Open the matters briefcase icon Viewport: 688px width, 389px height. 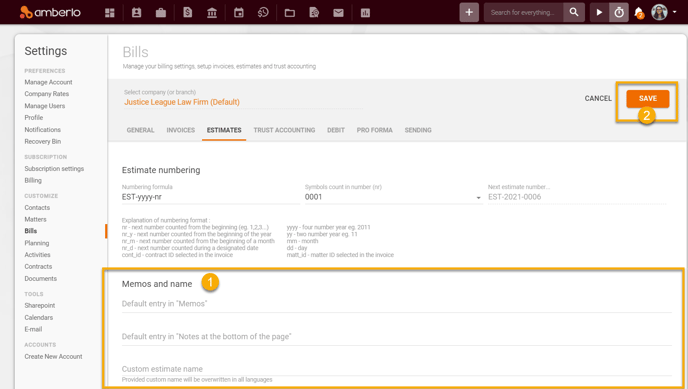[x=161, y=13]
